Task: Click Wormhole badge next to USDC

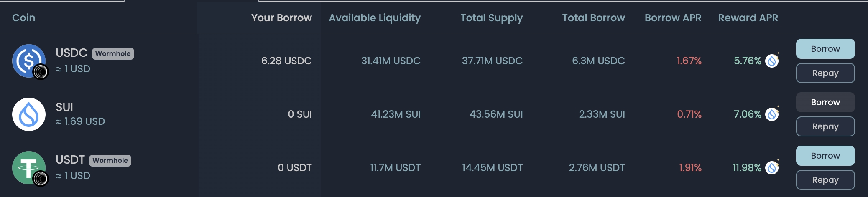Action: (113, 54)
